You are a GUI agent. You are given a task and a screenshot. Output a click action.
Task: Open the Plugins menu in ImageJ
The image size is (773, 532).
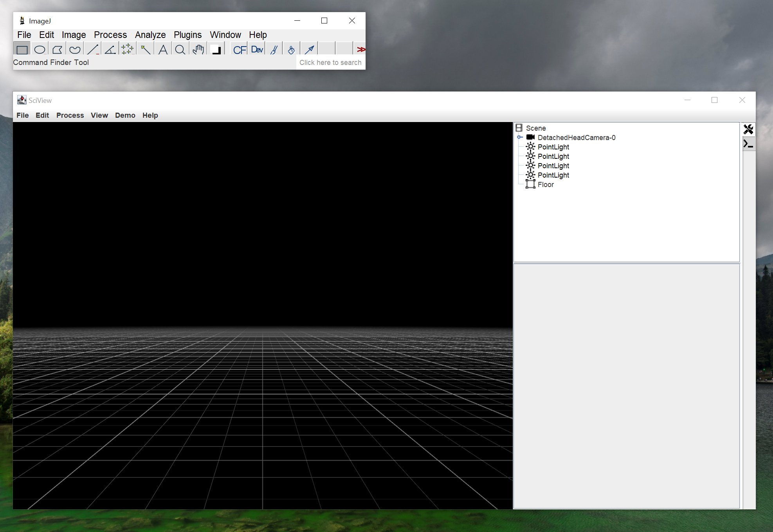click(187, 35)
